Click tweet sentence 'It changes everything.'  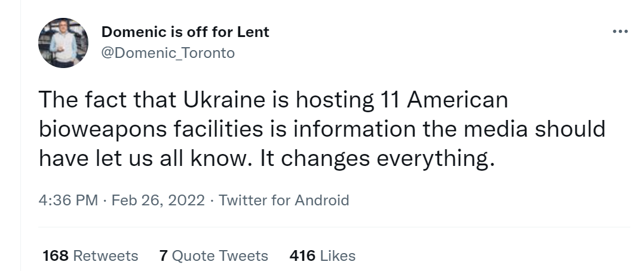[377, 159]
